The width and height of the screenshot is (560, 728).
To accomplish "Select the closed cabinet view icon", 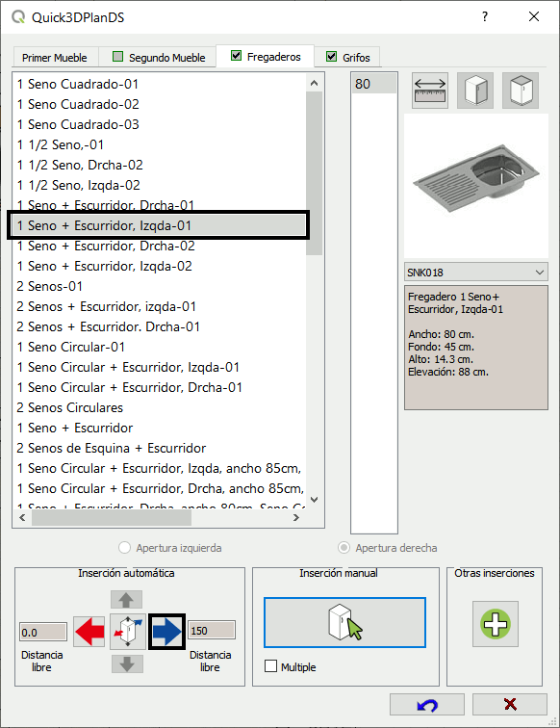I will pos(521,91).
